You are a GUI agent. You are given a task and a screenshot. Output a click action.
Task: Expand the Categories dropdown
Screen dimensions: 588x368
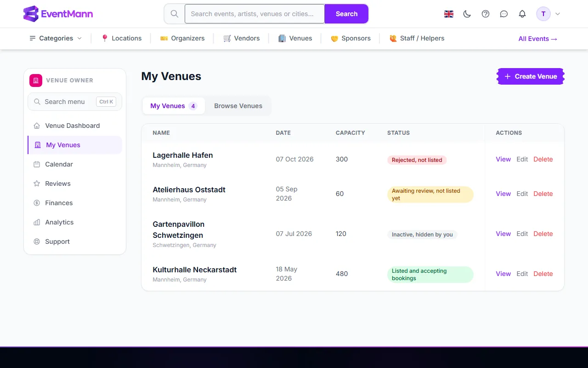(x=56, y=38)
